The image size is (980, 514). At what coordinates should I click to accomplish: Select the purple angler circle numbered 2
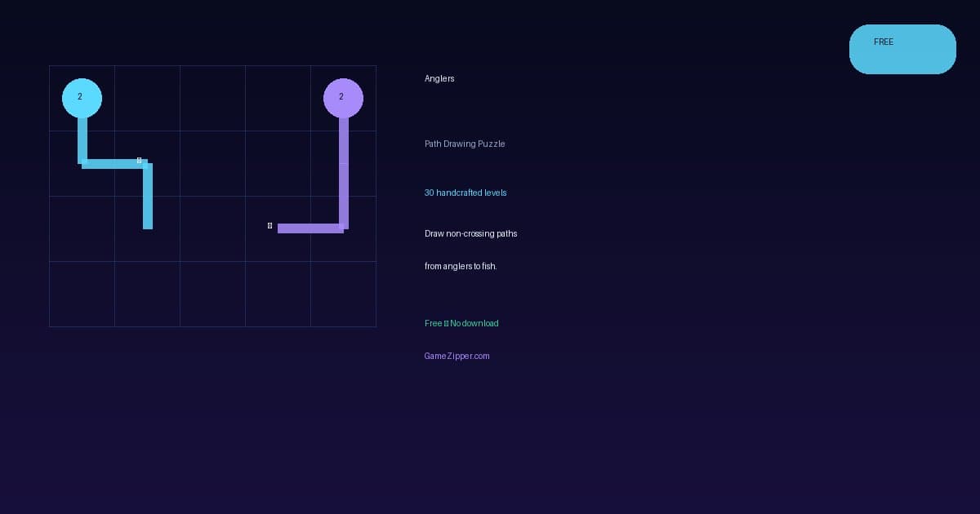[x=343, y=98]
